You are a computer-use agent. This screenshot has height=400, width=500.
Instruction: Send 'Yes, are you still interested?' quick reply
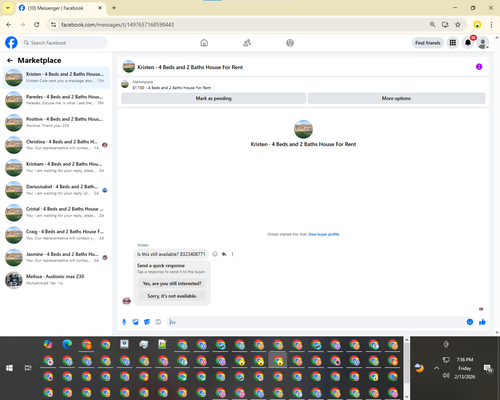(x=172, y=283)
